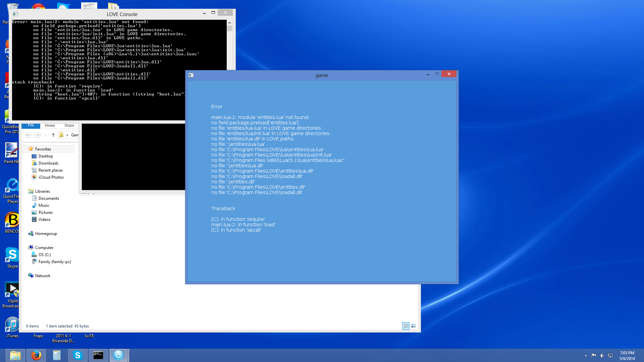Viewport: 644px width, 362px height.
Task: Open the Share ribbon tab in Explorer
Action: [x=69, y=125]
